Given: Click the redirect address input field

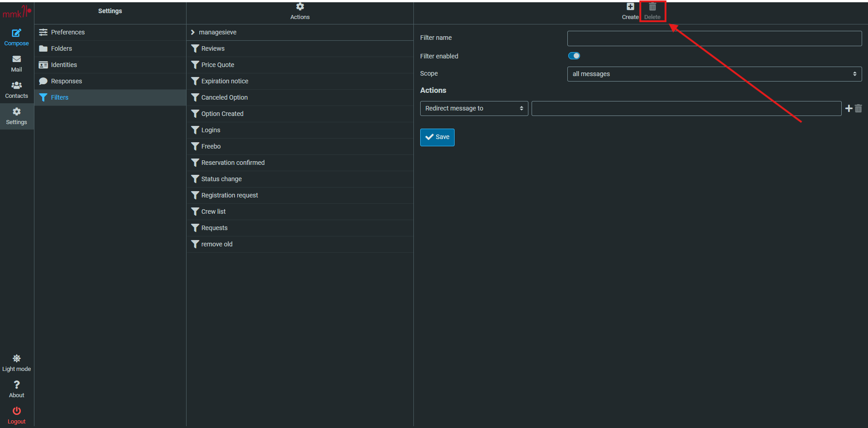Looking at the screenshot, I should click(x=686, y=108).
